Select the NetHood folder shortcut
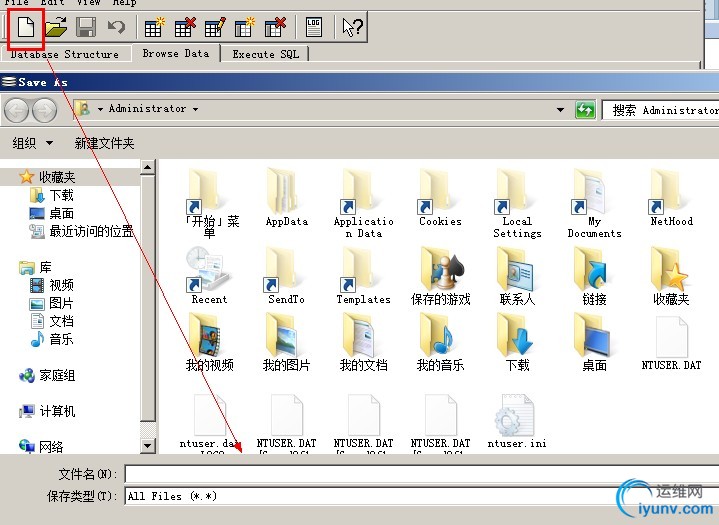Image resolution: width=719 pixels, height=525 pixels. pyautogui.click(x=671, y=197)
